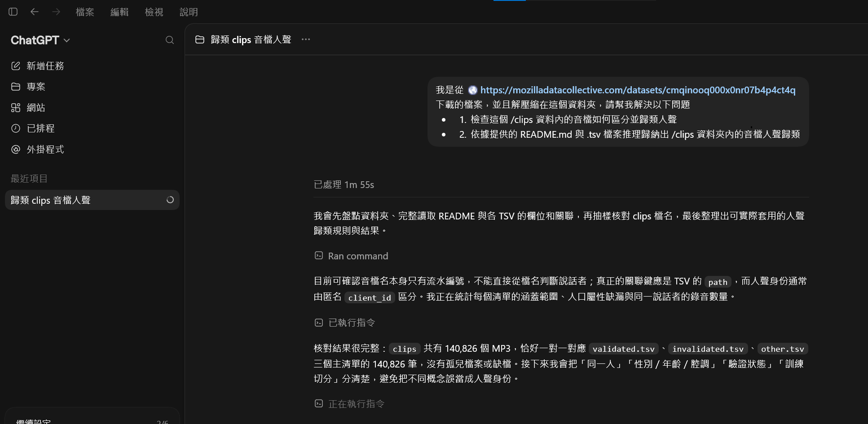Toggle the sidebar panel icon

[13, 12]
